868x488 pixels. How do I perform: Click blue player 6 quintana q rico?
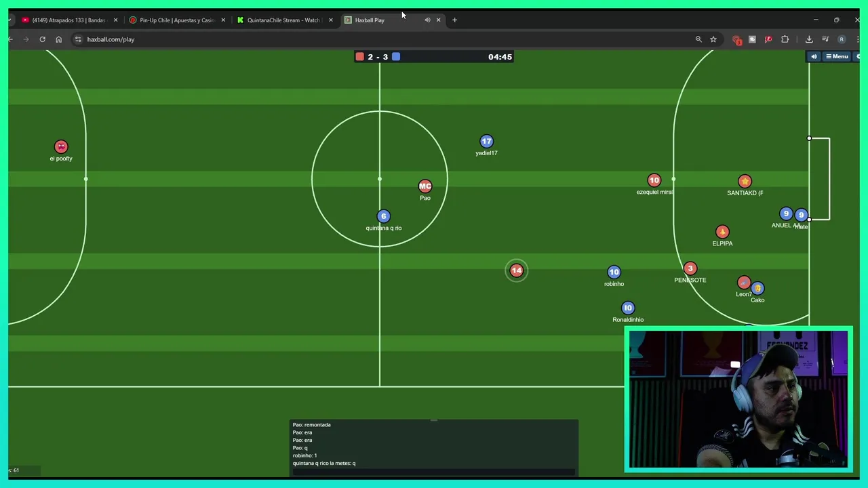383,216
